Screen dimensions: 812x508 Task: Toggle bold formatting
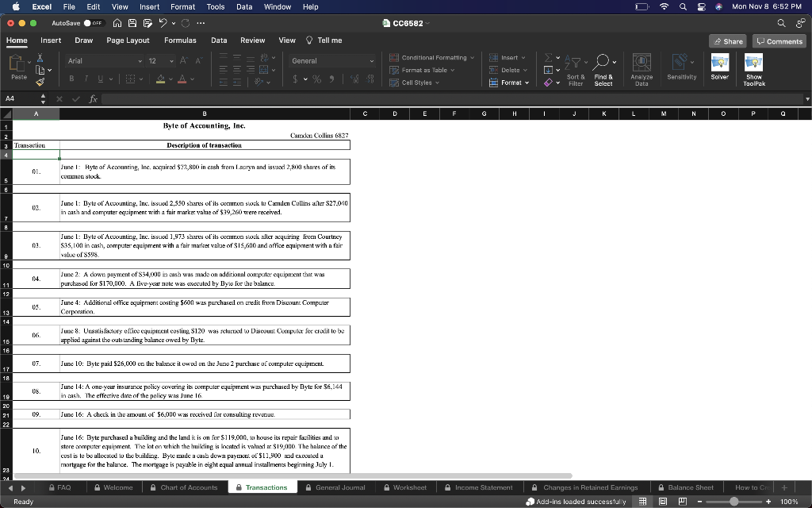pos(71,78)
